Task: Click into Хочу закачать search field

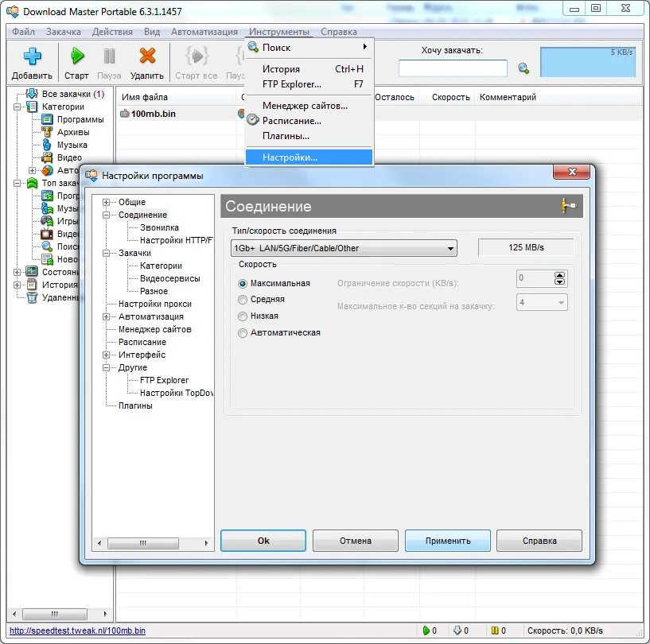Action: click(453, 68)
